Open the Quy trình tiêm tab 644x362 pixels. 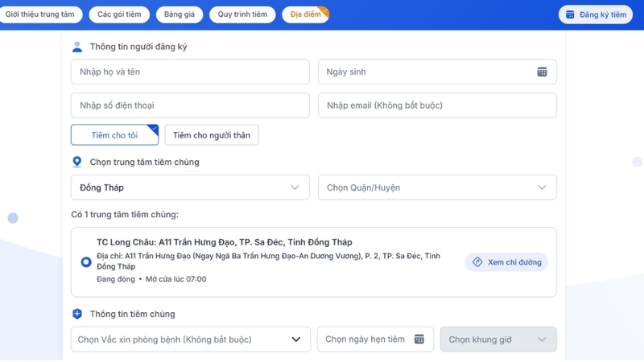(x=242, y=14)
